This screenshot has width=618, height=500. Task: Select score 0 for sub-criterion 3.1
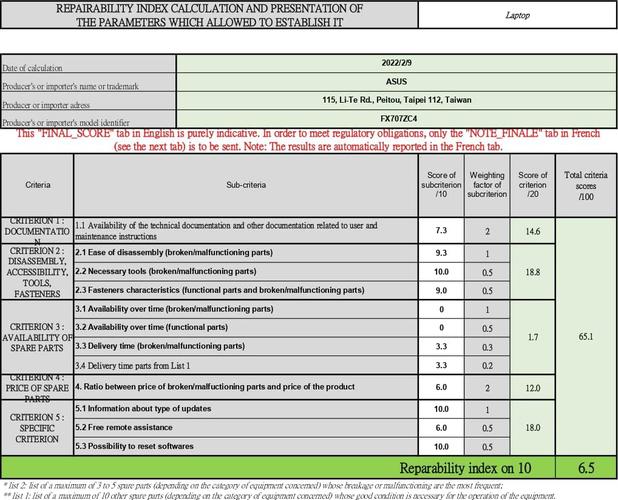pos(441,310)
